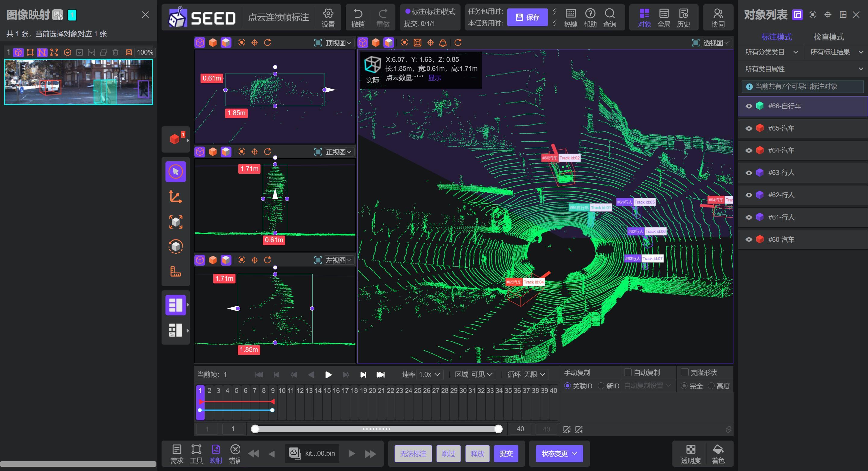Viewport: 868px width, 471px height.
Task: Open the 着色 paint bucket coloring icon
Action: (718, 449)
